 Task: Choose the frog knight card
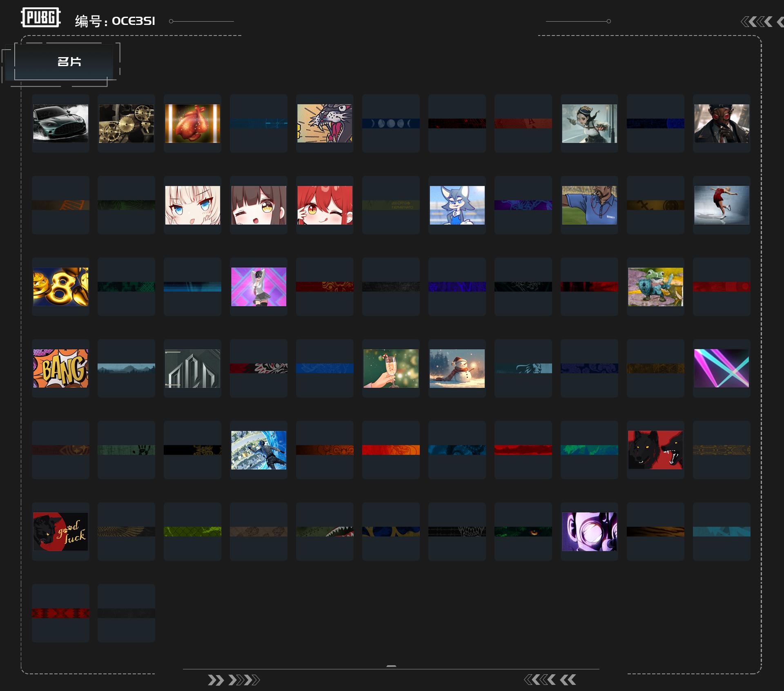pos(655,287)
